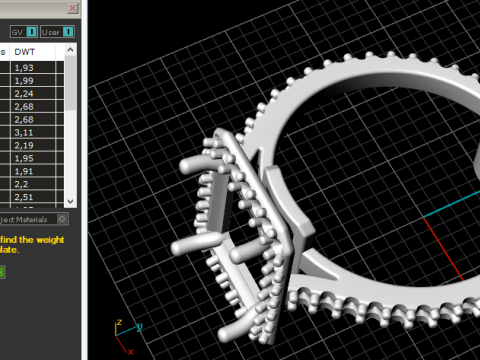Screen dimensions: 480x360
Task: Close the panel with the X button
Action: pos(72,8)
